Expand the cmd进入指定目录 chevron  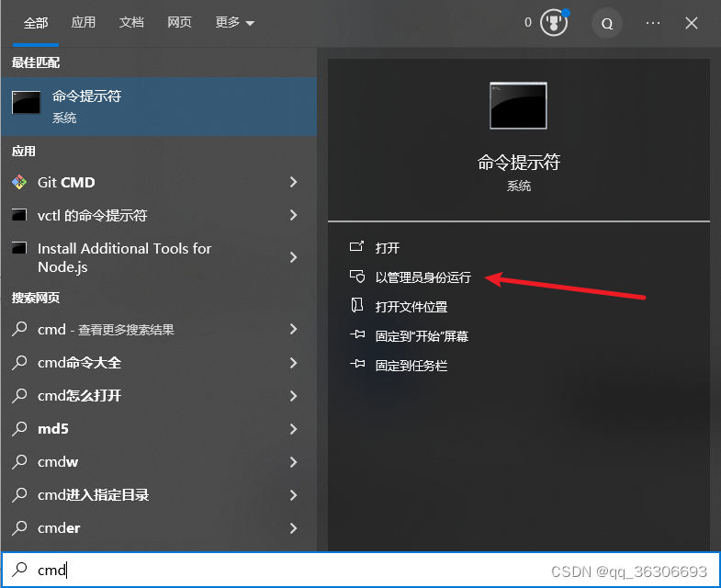click(x=293, y=495)
